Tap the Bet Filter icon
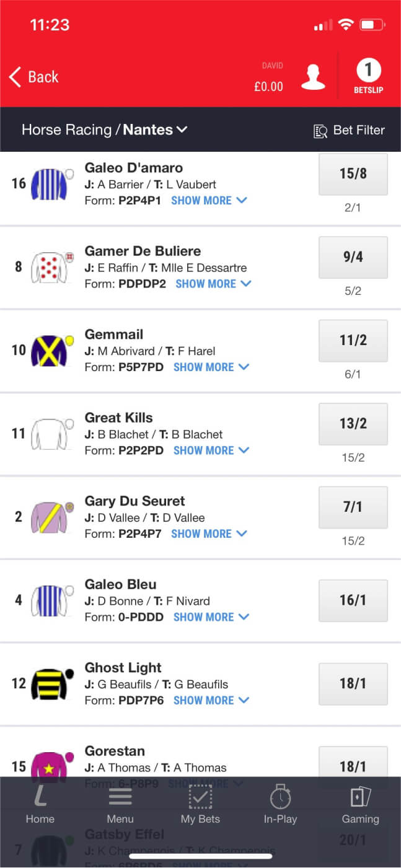 [320, 131]
